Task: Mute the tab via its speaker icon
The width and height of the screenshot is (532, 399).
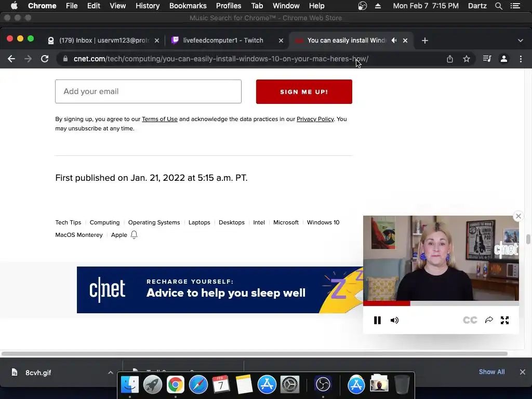Action: click(394, 41)
